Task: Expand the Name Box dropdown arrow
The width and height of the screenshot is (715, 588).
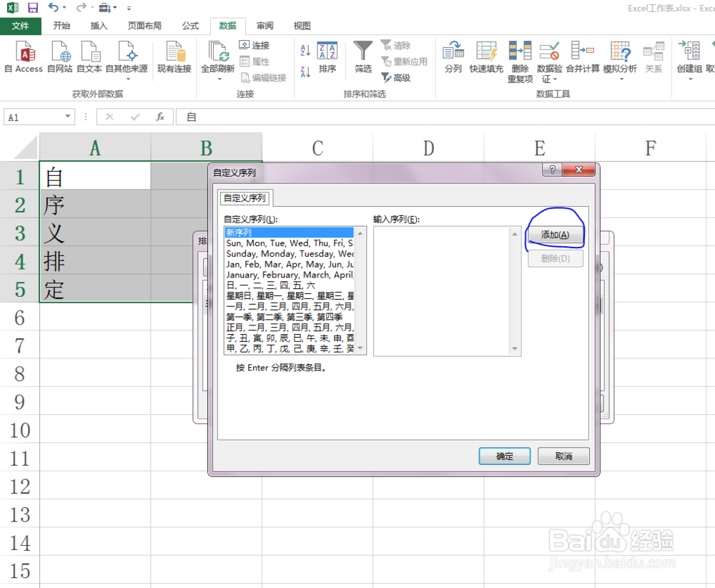Action: point(67,117)
